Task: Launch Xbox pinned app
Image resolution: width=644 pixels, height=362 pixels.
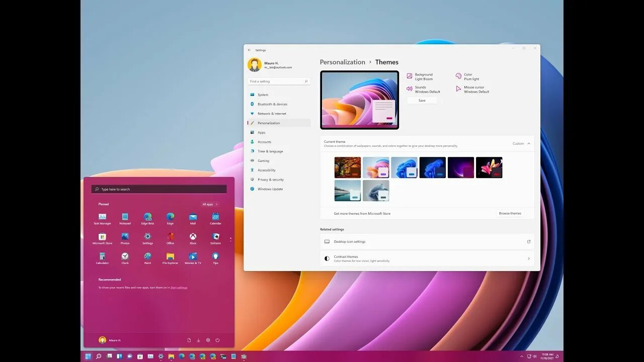Action: 193,238
